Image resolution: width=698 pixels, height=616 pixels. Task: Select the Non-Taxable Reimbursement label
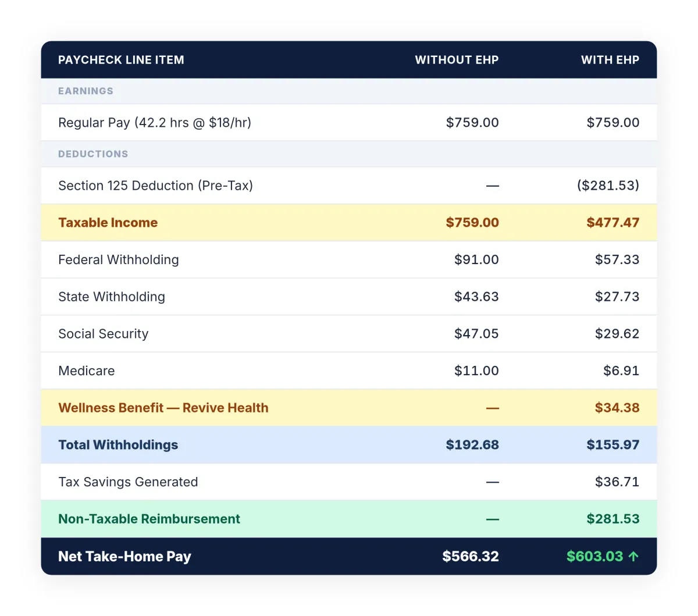[x=149, y=519]
